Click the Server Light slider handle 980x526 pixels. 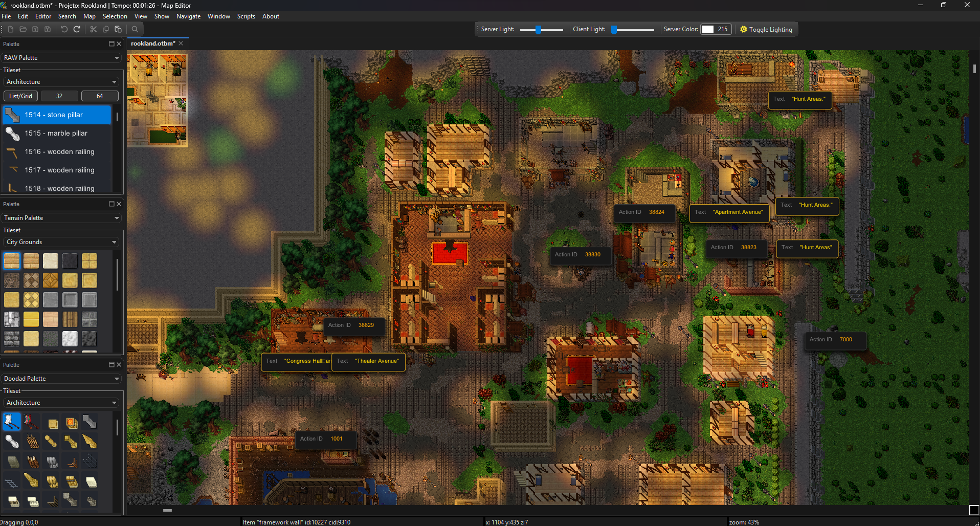coord(538,30)
